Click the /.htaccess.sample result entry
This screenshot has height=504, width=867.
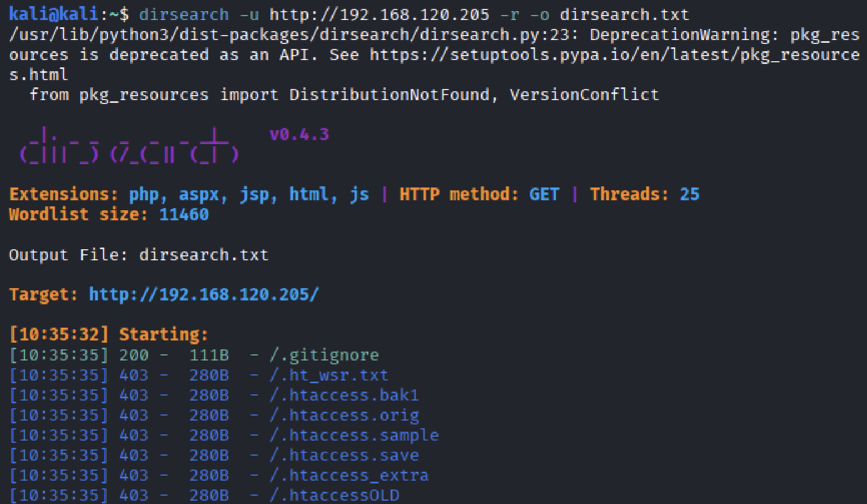pos(354,435)
